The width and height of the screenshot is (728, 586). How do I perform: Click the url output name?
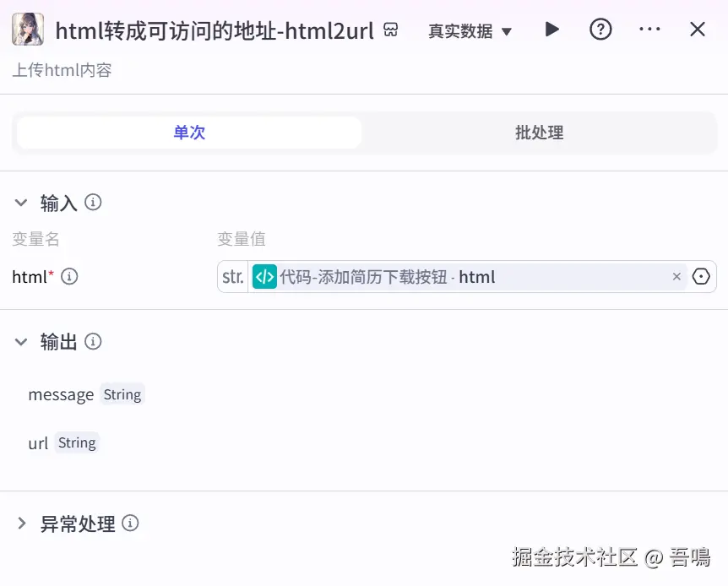tap(38, 443)
